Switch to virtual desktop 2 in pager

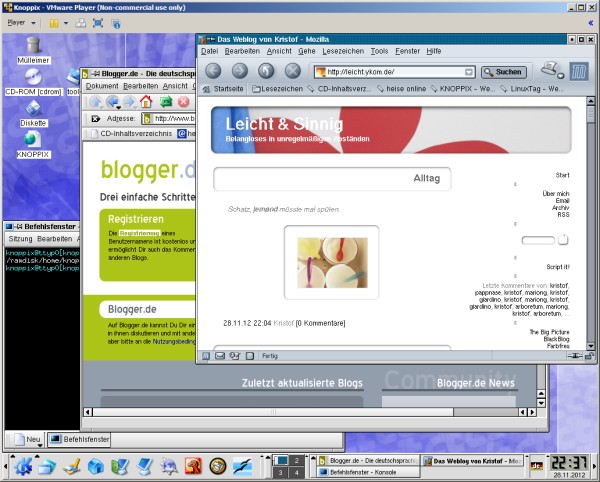[x=296, y=461]
